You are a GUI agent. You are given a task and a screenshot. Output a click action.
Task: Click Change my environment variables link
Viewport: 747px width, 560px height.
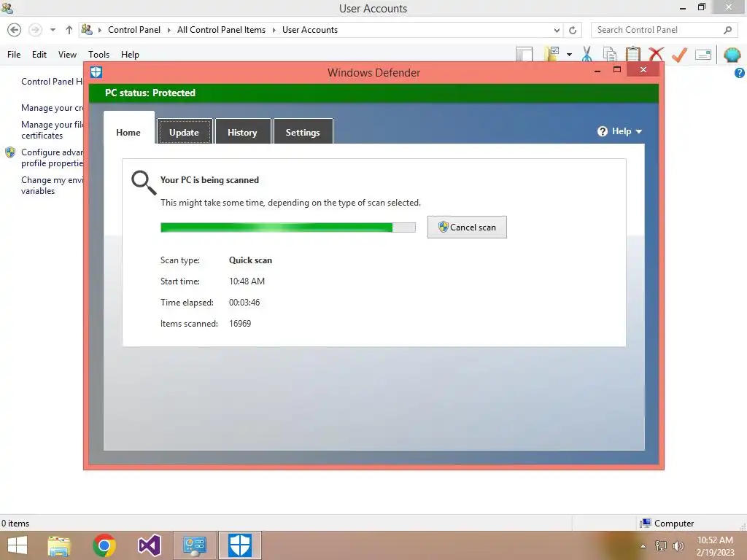point(52,185)
